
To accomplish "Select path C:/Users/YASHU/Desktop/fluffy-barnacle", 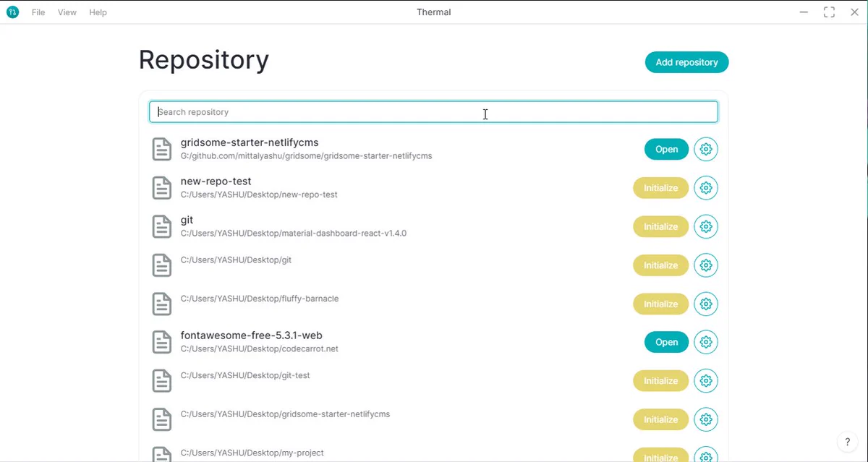I will pos(260,299).
